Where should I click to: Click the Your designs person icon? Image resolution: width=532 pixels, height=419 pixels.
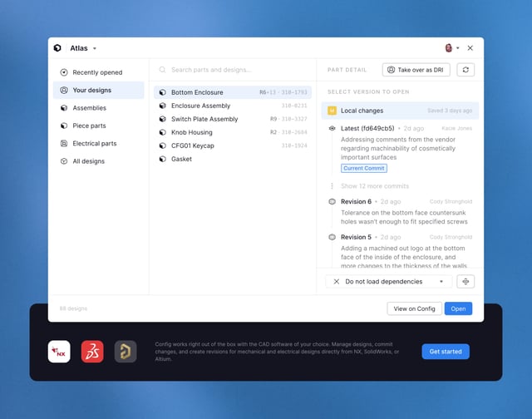64,91
